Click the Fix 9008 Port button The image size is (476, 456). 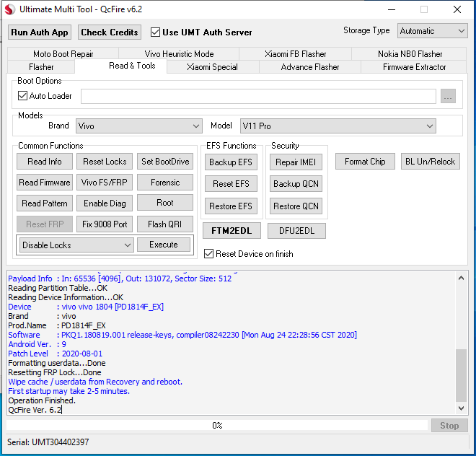point(105,224)
